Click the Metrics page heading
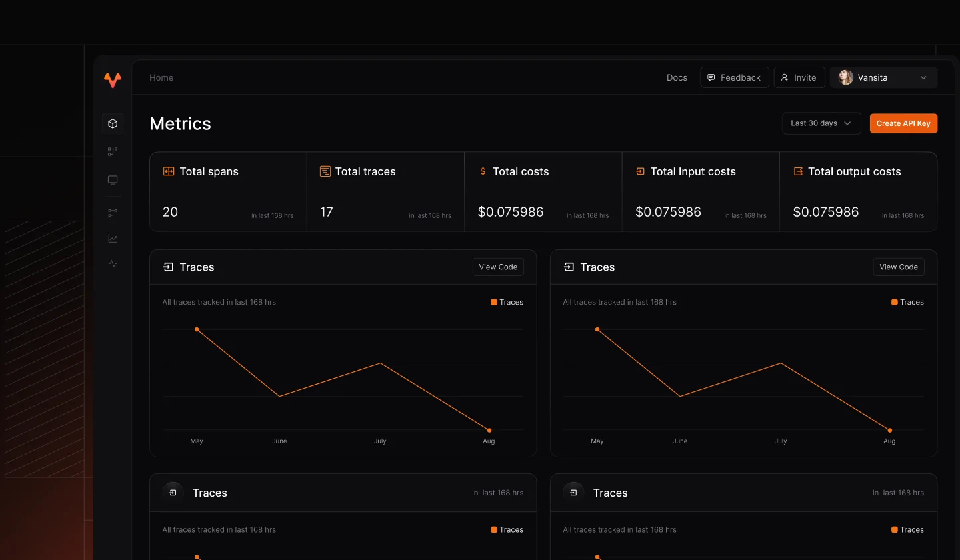Image resolution: width=960 pixels, height=560 pixels. click(180, 123)
